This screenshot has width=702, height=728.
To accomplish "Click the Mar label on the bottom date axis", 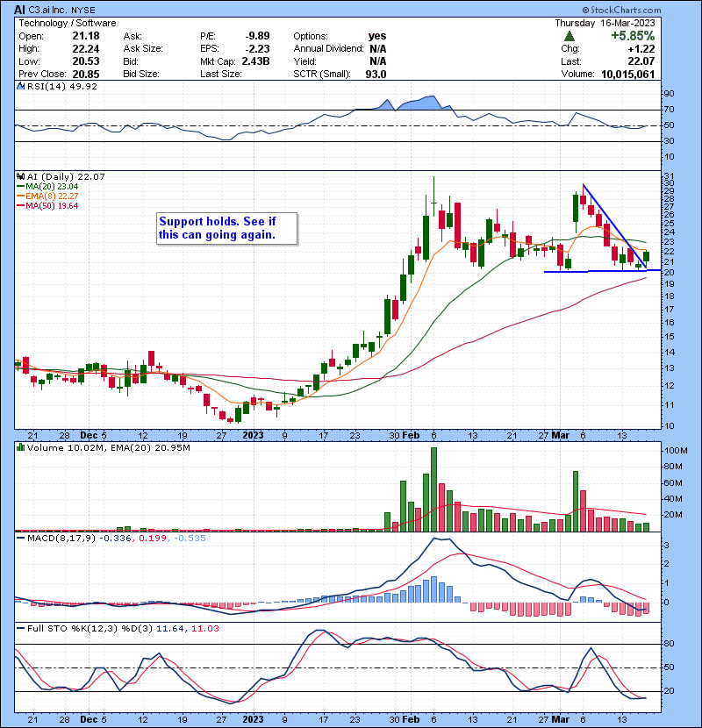I will 561,719.
